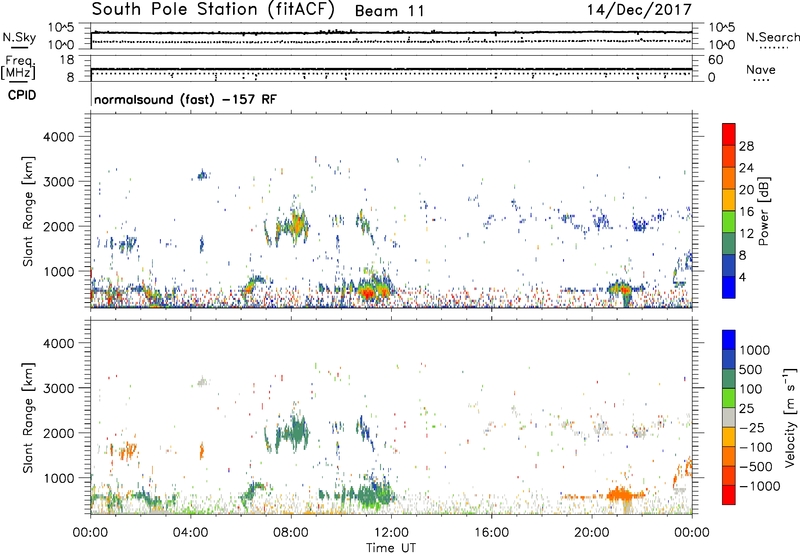The height and width of the screenshot is (554, 800).
Task: Click the orange velocity patch near 21:00 below 1000 km
Action: point(621,494)
